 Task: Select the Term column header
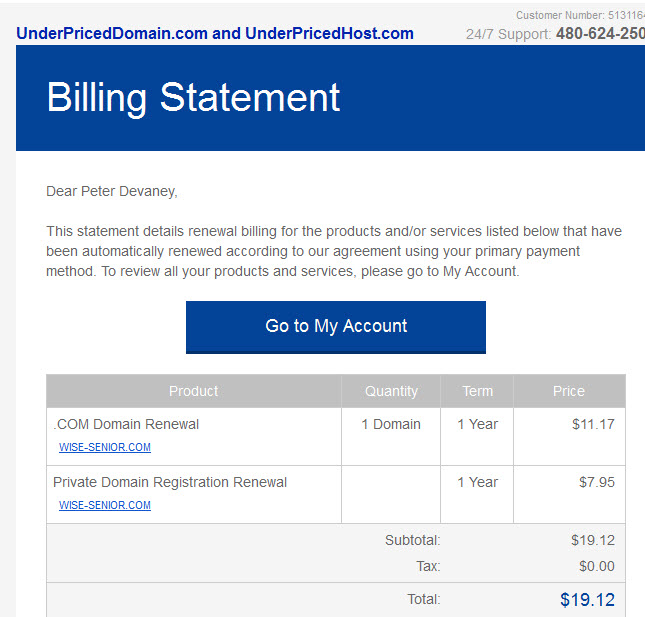(477, 391)
